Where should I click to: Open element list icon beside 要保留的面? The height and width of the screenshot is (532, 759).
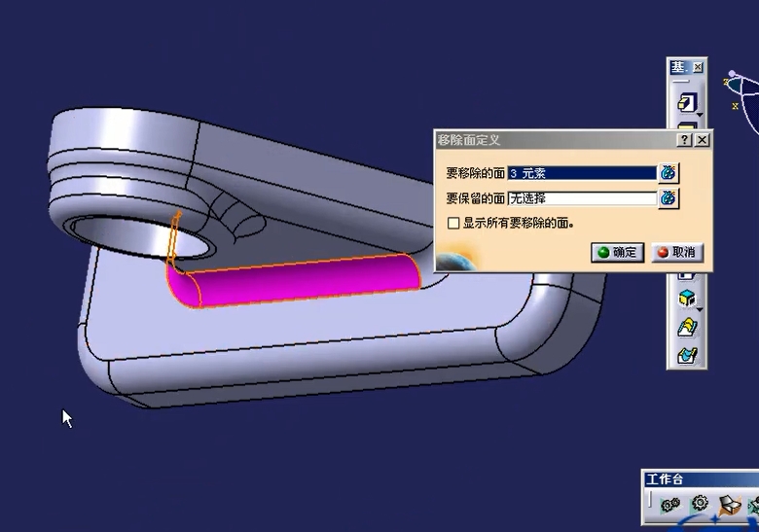669,198
